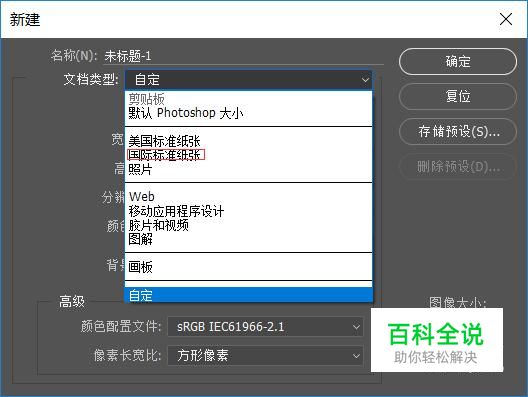
Task: Click the 复位 button
Action: 458,96
